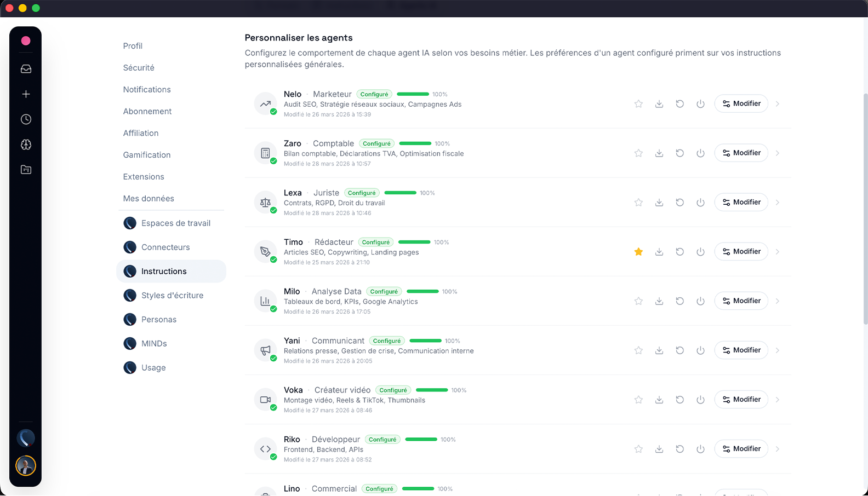
Task: Reset the Lexa agent configuration
Action: 679,203
